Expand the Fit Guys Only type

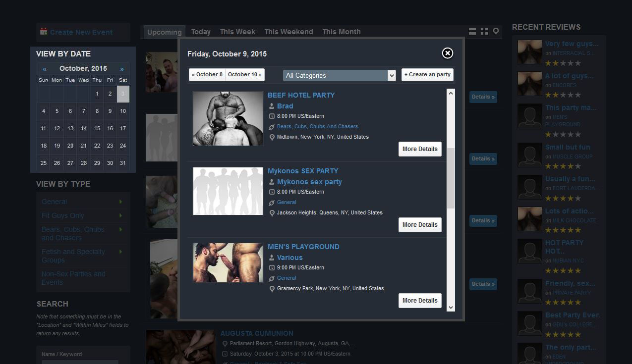pyautogui.click(x=120, y=215)
